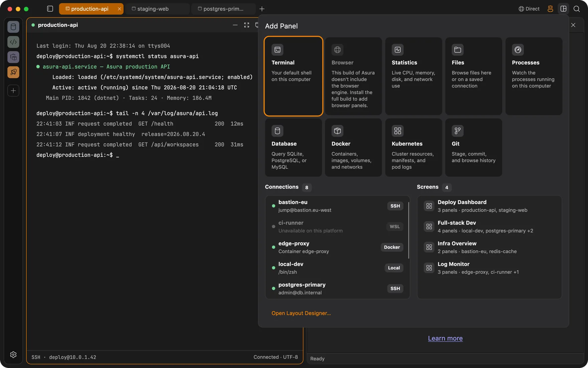Click the Browser panel card
This screenshot has width=588, height=368.
pos(353,76)
